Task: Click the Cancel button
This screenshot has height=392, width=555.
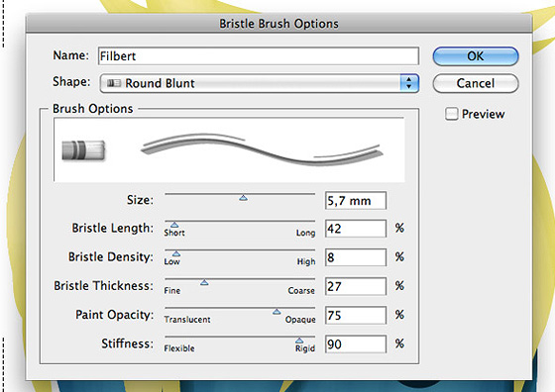Action: point(476,83)
